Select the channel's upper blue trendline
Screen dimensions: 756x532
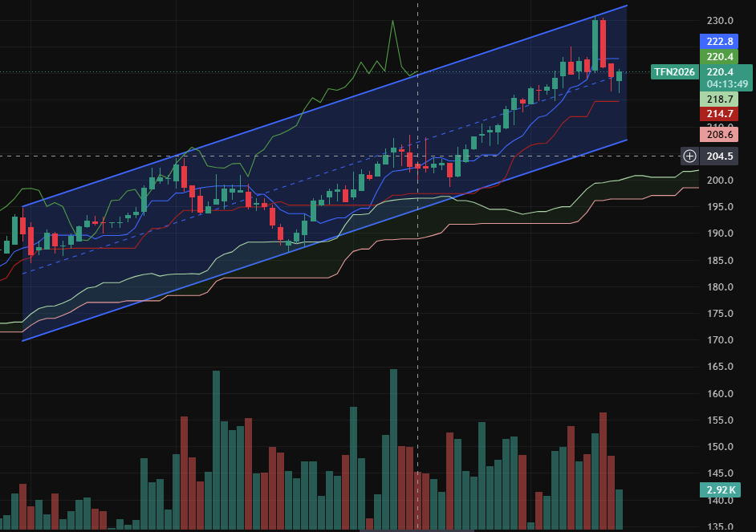tap(324, 106)
